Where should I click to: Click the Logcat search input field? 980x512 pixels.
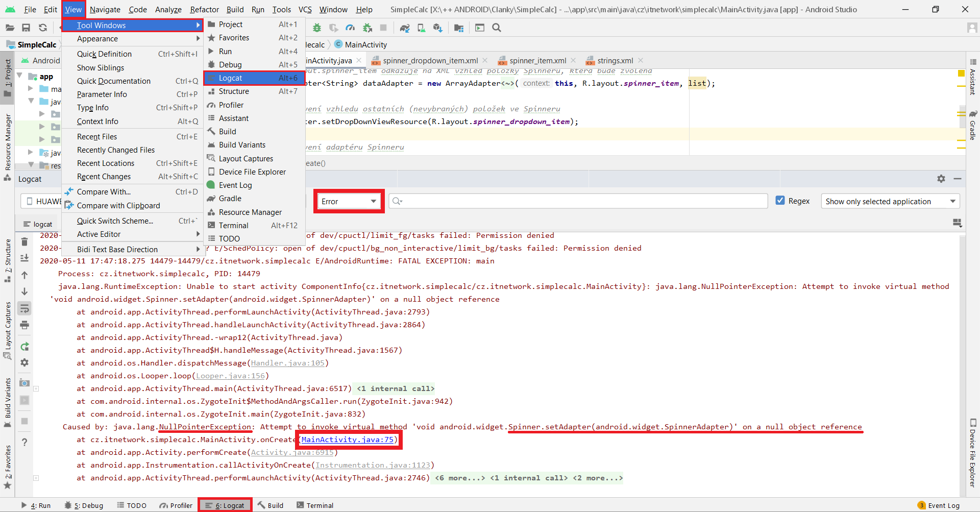[578, 201]
